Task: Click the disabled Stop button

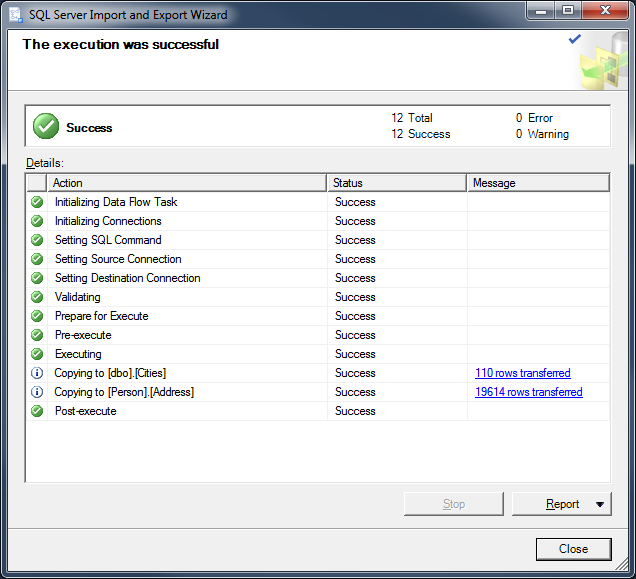Action: tap(454, 504)
